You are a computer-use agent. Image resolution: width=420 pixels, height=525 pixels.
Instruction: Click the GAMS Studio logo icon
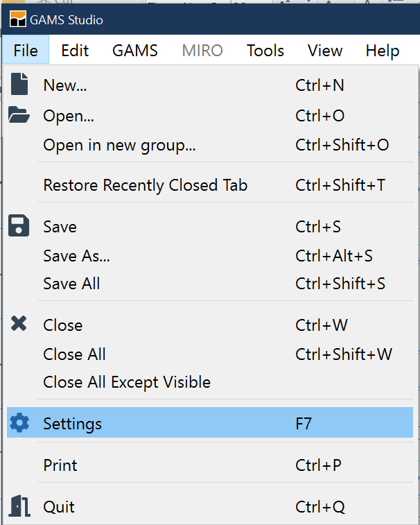[x=17, y=19]
